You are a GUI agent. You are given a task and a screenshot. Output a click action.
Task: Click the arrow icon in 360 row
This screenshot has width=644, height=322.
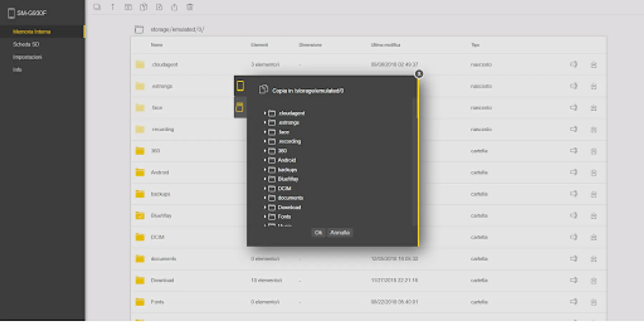[574, 151]
